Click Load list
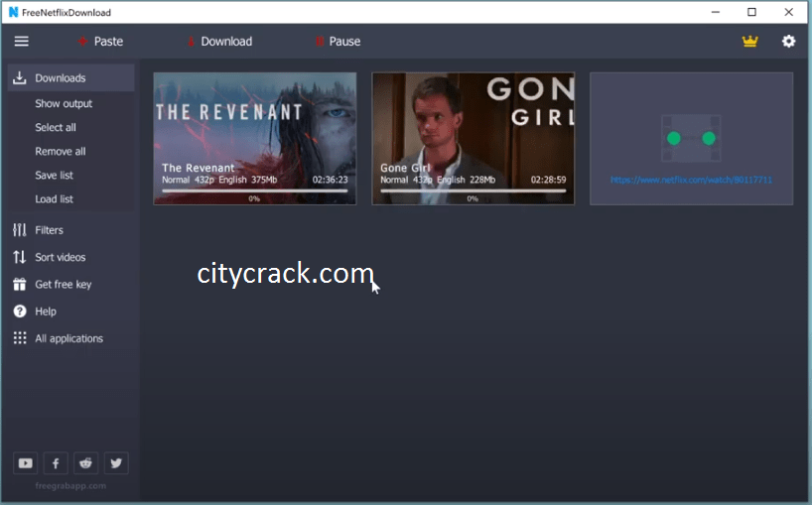Screen dimensions: 812x505 (x=54, y=198)
